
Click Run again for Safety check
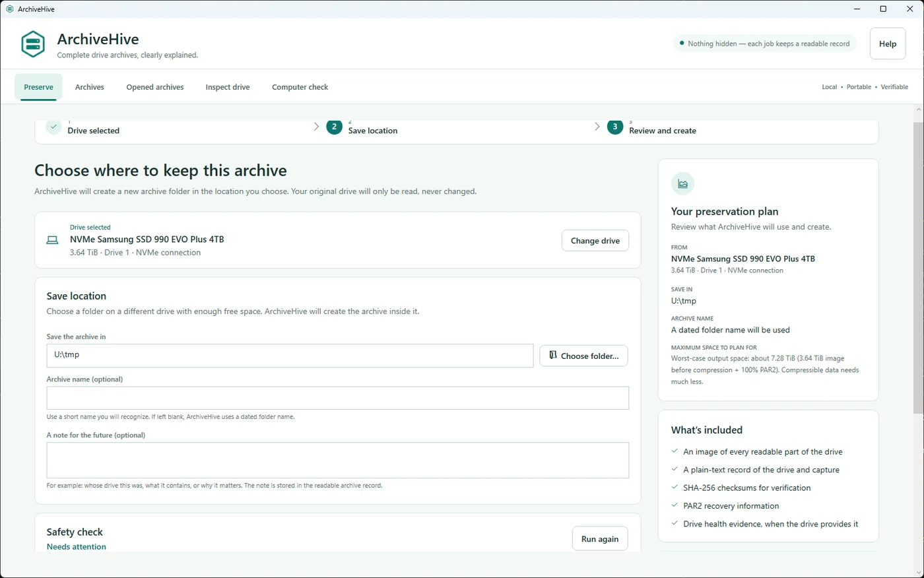point(600,539)
